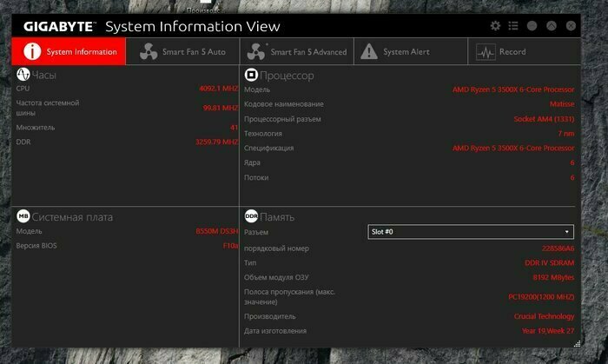Image resolution: width=608 pixels, height=364 pixels.
Task: Click the resize grip at window corner
Action: coord(577,343)
